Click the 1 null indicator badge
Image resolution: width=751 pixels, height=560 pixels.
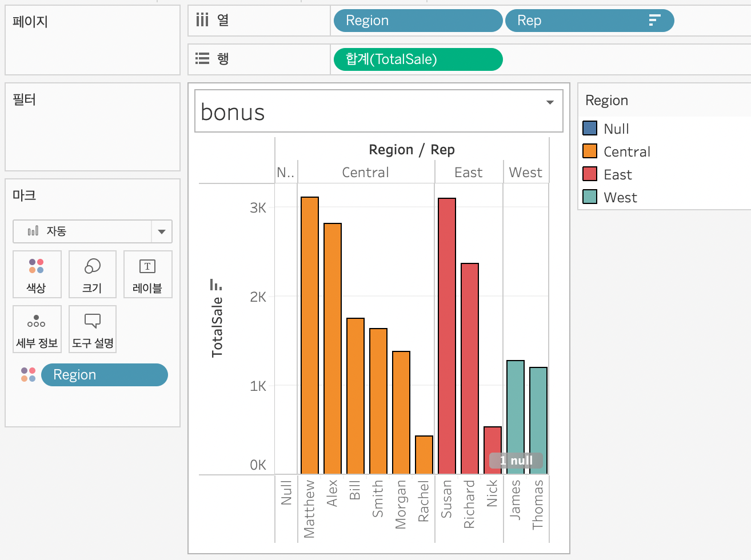pyautogui.click(x=516, y=461)
